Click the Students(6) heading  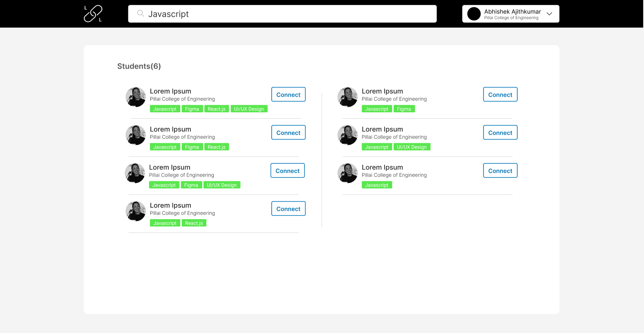point(139,66)
